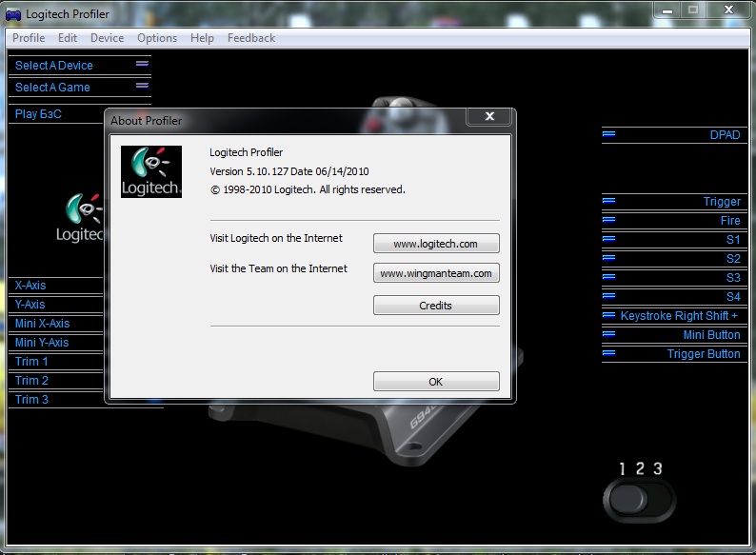Select the Trigger Button label
This screenshot has width=756, height=555.
(x=704, y=354)
